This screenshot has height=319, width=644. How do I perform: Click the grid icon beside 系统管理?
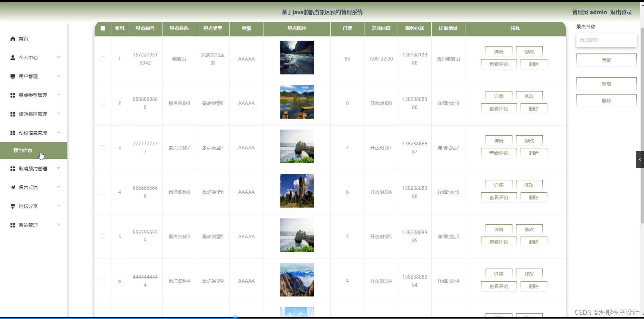tap(13, 225)
